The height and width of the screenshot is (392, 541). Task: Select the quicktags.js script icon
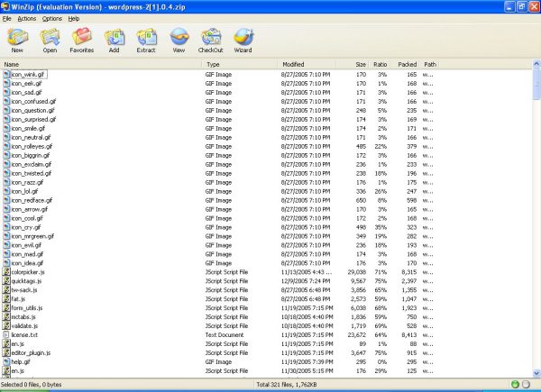coord(6,280)
